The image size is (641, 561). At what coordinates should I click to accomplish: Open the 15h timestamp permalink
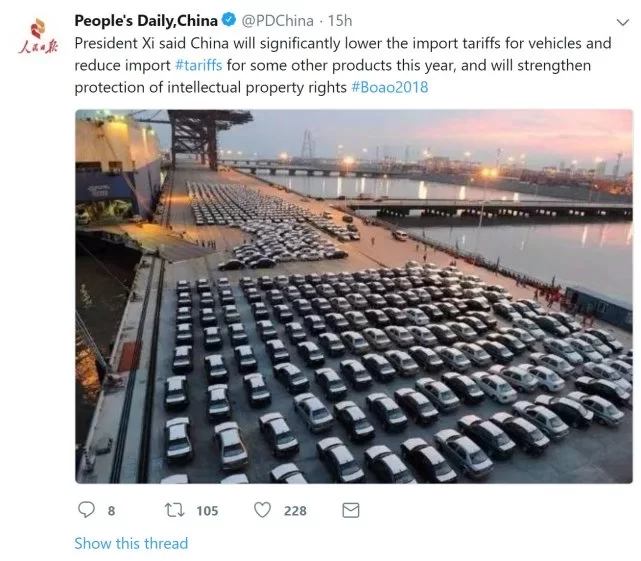[x=340, y=20]
